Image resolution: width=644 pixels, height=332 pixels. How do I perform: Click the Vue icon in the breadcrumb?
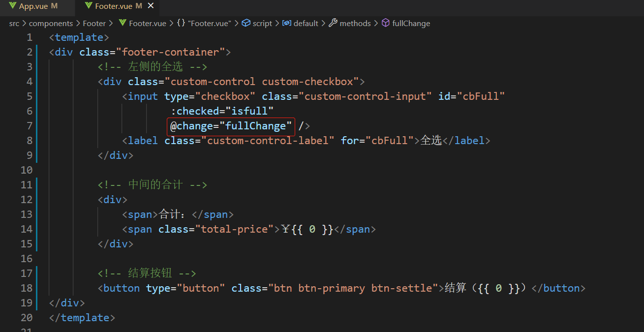(x=123, y=23)
